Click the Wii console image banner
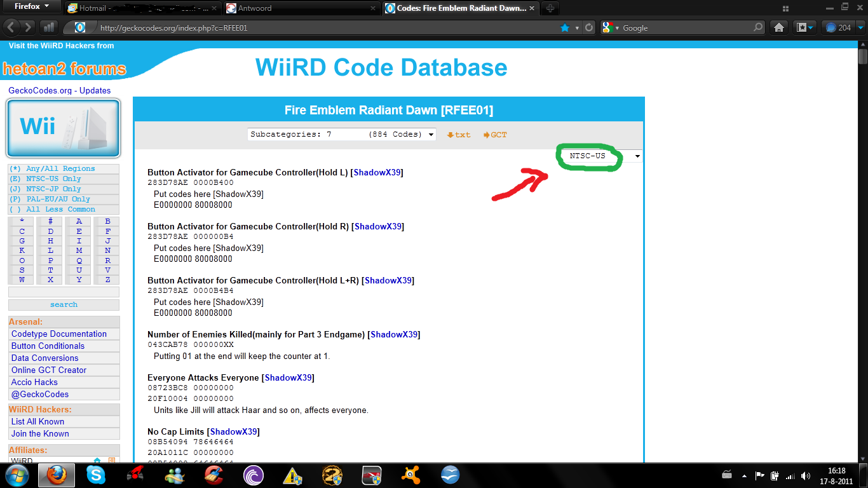Screen dimensions: 868x488 tap(63, 128)
